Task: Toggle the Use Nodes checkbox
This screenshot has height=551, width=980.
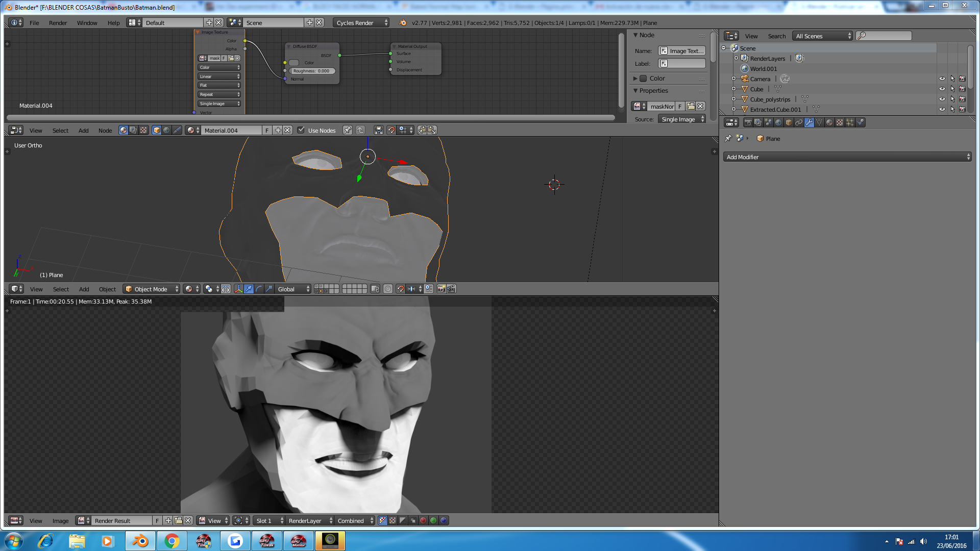Action: pos(301,130)
